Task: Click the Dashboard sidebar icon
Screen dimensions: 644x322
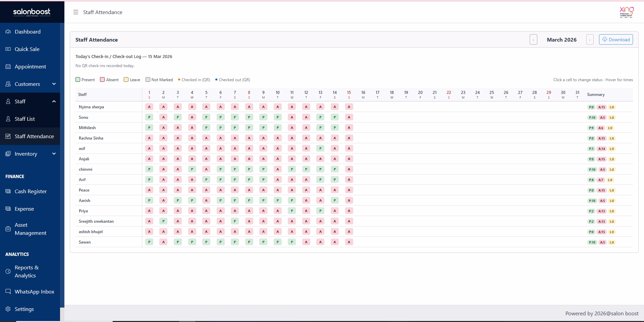Action: point(8,32)
